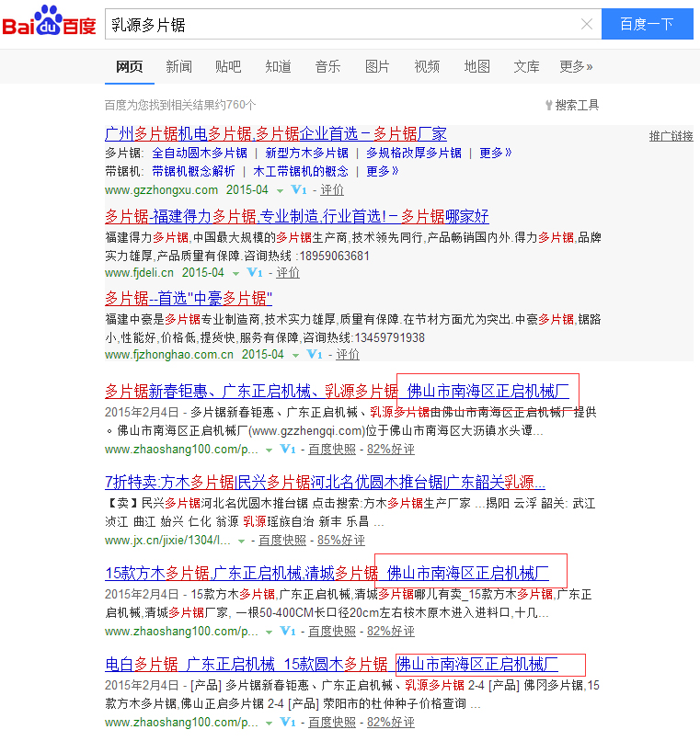
Task: Click the www.gzzhongxu.com green URL
Action: coord(161,190)
